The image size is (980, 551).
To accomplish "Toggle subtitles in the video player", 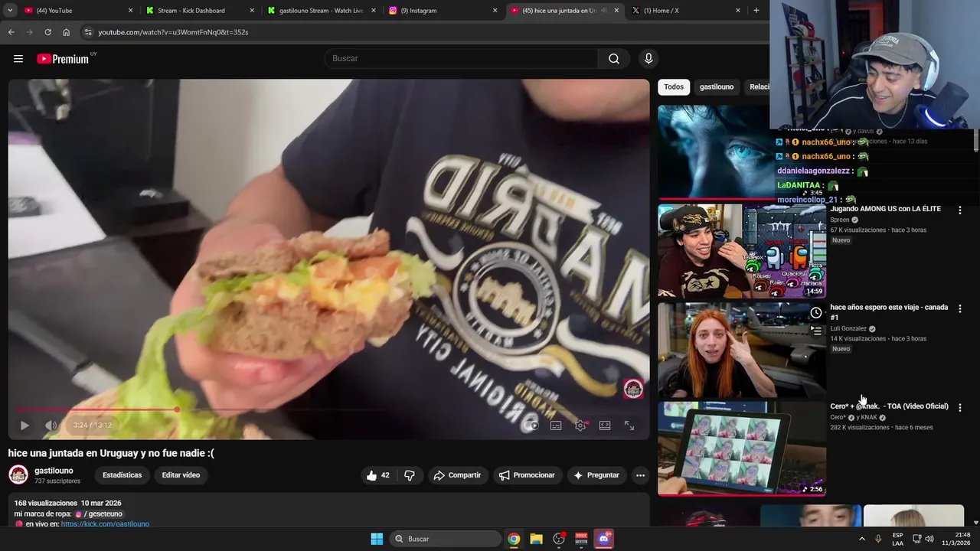I will (x=556, y=425).
